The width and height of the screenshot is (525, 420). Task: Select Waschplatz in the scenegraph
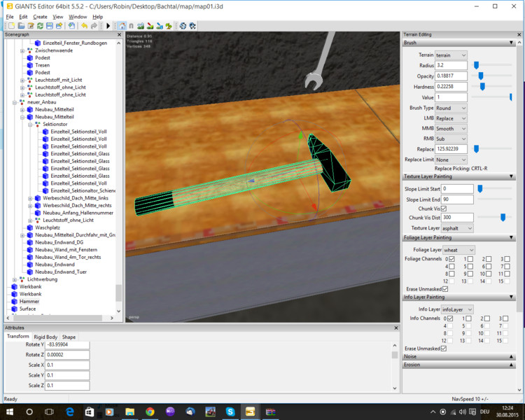(48, 227)
